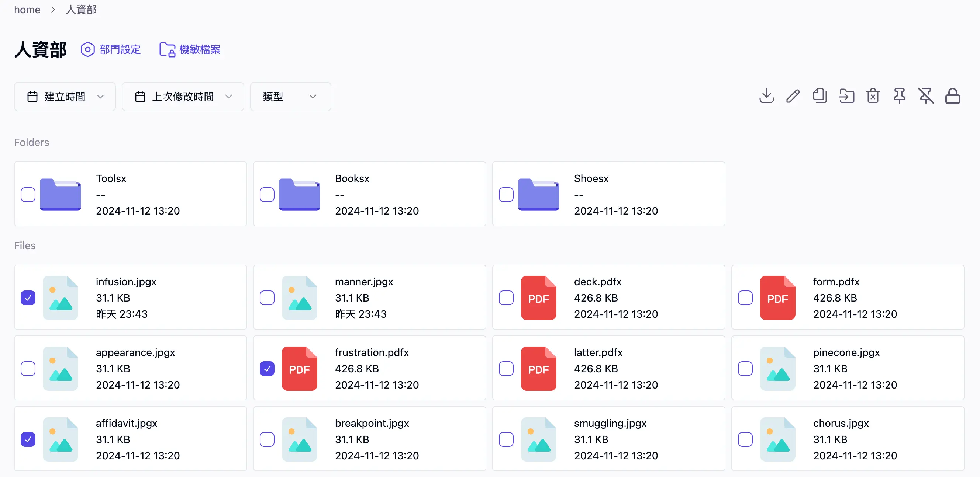Click the pencil rename icon

click(x=793, y=96)
